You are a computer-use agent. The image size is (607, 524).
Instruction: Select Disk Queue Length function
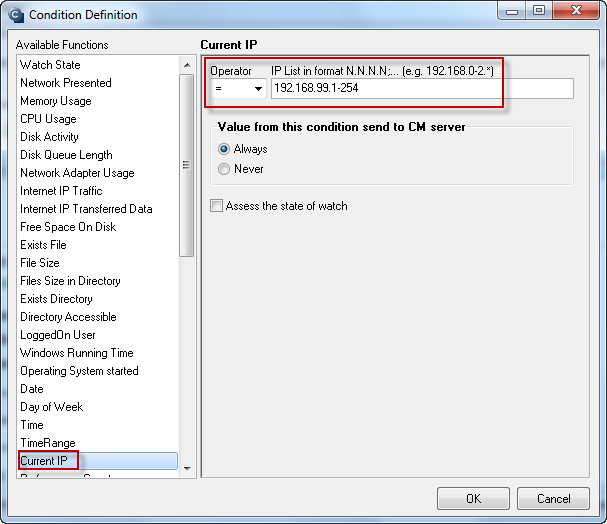(98, 155)
